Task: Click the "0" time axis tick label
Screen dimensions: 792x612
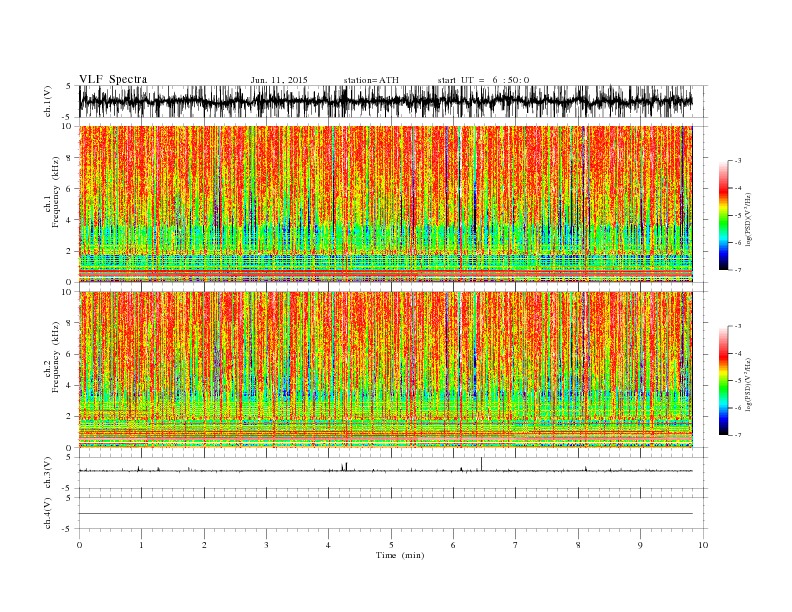Action: tap(79, 545)
